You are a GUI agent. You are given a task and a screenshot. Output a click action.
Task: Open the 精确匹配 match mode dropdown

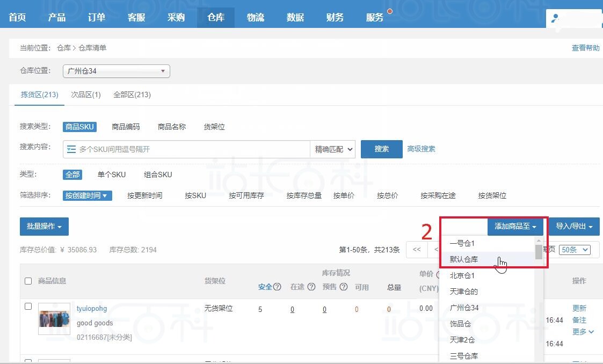pos(332,149)
